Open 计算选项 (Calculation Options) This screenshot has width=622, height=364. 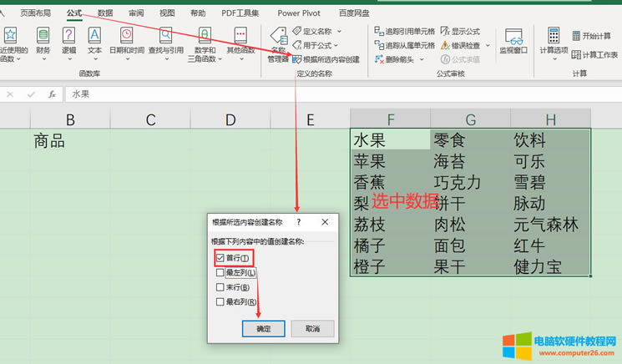(x=554, y=40)
